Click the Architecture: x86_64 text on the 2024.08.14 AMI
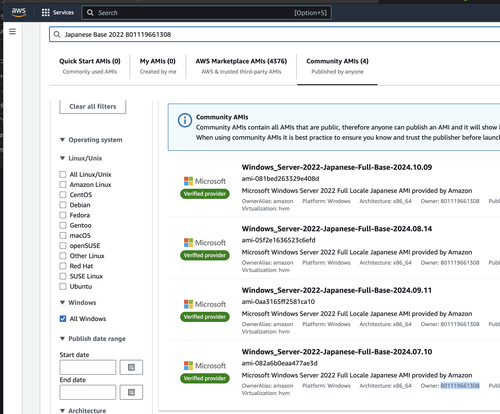This screenshot has width=500, height=414. (x=385, y=263)
